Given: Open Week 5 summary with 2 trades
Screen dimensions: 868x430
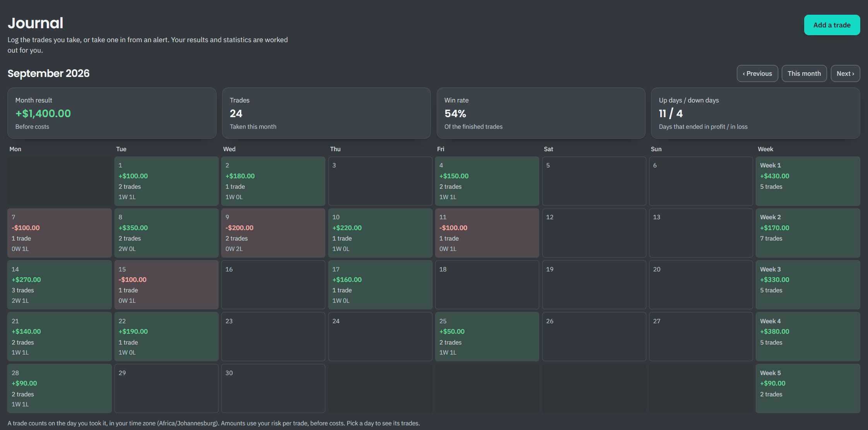Looking at the screenshot, I should pyautogui.click(x=808, y=389).
